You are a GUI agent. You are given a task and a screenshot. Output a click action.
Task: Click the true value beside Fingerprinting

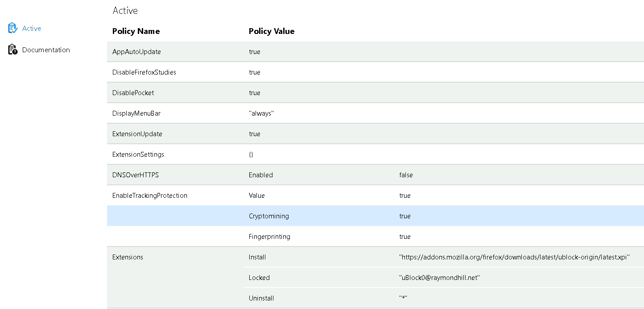pyautogui.click(x=405, y=237)
